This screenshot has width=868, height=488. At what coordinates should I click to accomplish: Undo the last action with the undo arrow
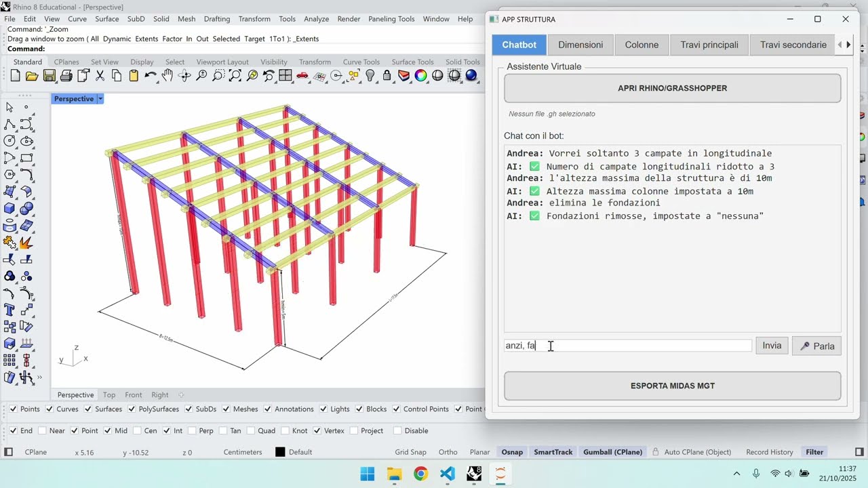click(151, 76)
